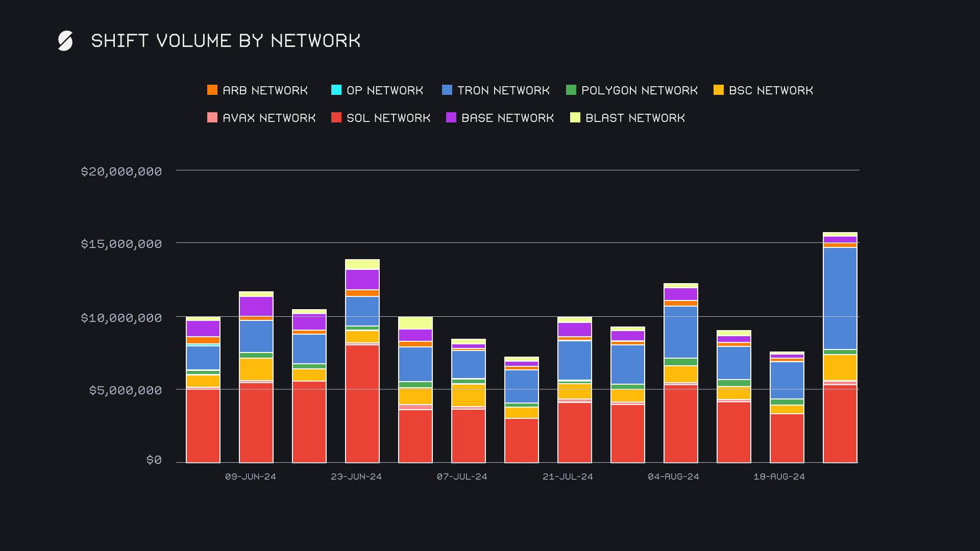This screenshot has height=551, width=980.
Task: Click the BSC Network yellow legend swatch
Action: (719, 90)
